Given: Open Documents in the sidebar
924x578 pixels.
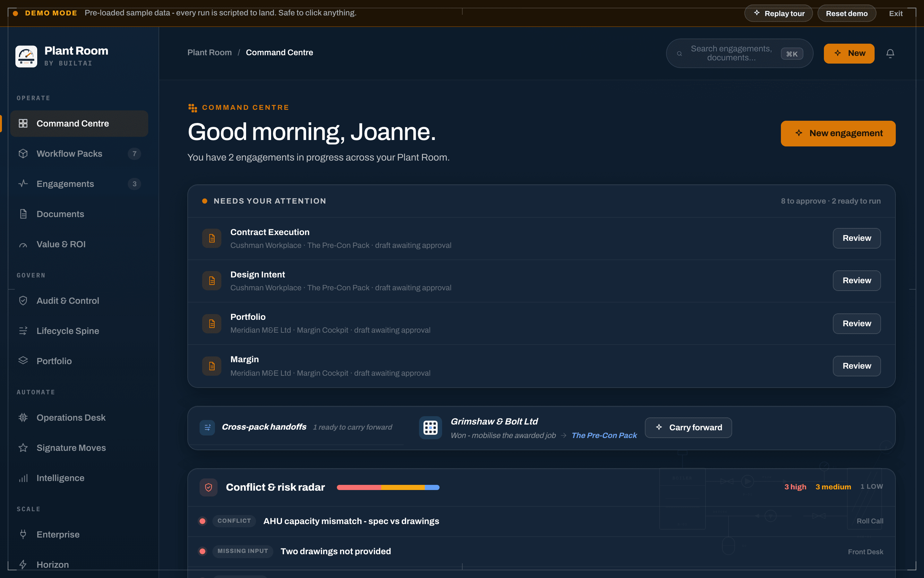Looking at the screenshot, I should 79,214.
